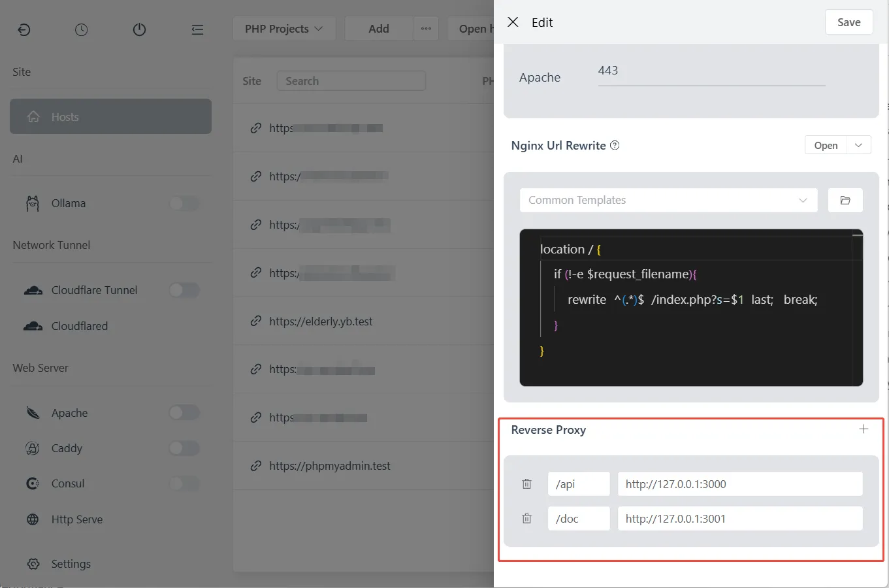Expand the PHP Projects dropdown
This screenshot has height=588, width=889.
284,28
